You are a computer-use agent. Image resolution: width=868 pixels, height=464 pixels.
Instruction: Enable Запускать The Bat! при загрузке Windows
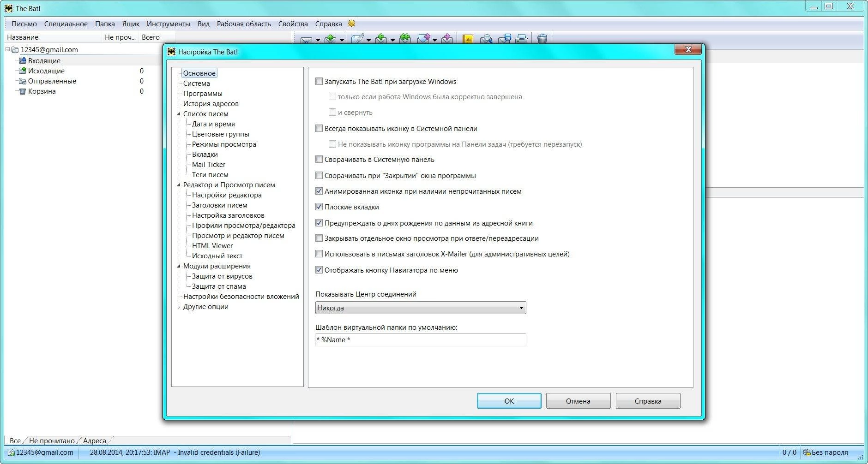(x=319, y=81)
